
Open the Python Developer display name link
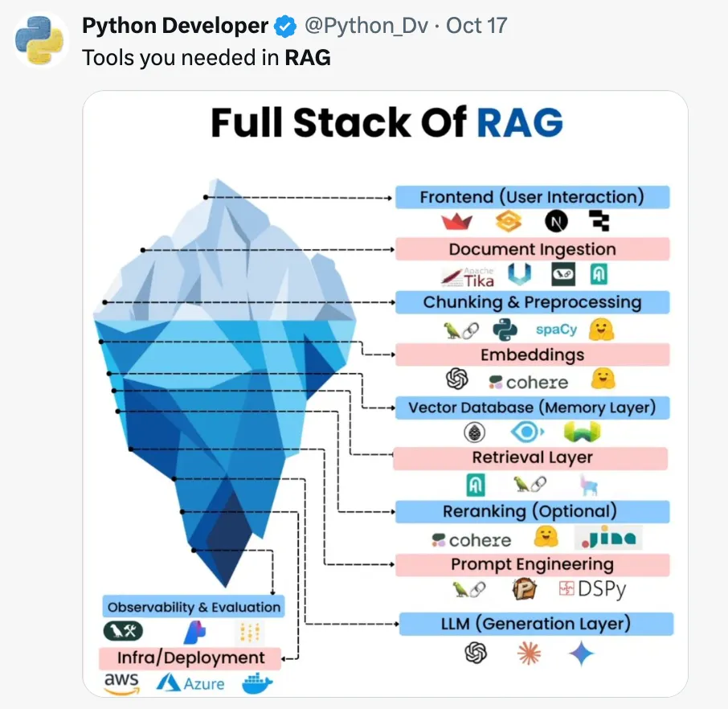175,26
